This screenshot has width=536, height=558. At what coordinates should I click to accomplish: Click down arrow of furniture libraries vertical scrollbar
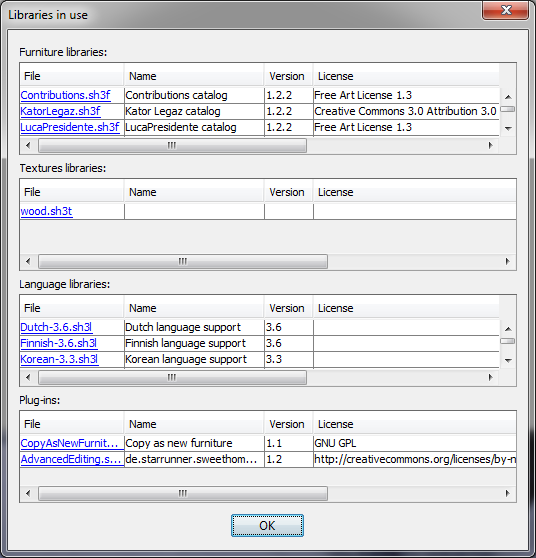pos(508,128)
